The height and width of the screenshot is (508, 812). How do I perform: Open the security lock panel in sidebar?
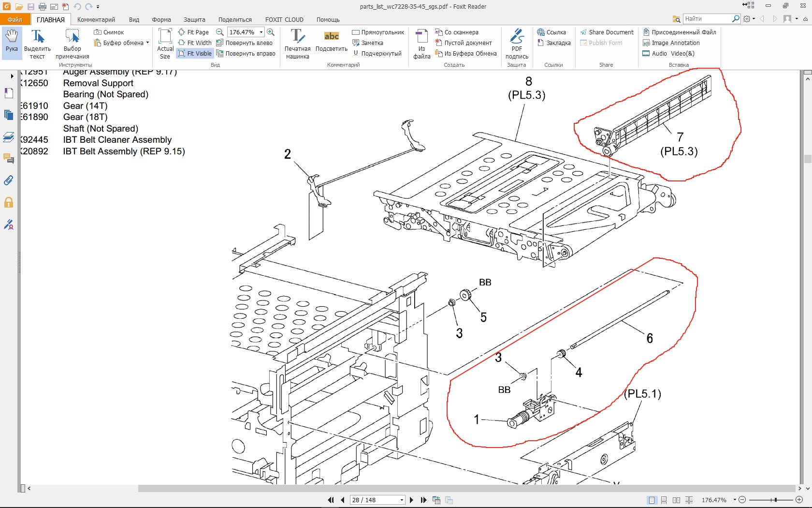[x=9, y=203]
